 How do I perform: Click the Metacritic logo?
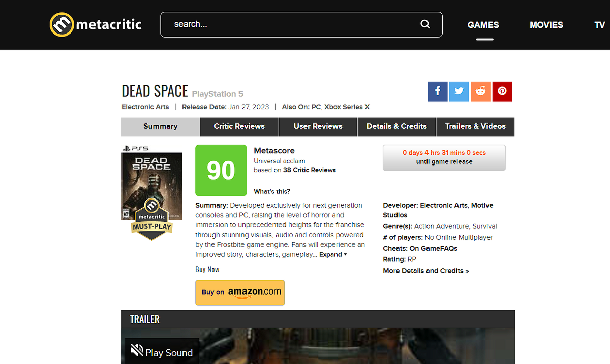tap(96, 24)
